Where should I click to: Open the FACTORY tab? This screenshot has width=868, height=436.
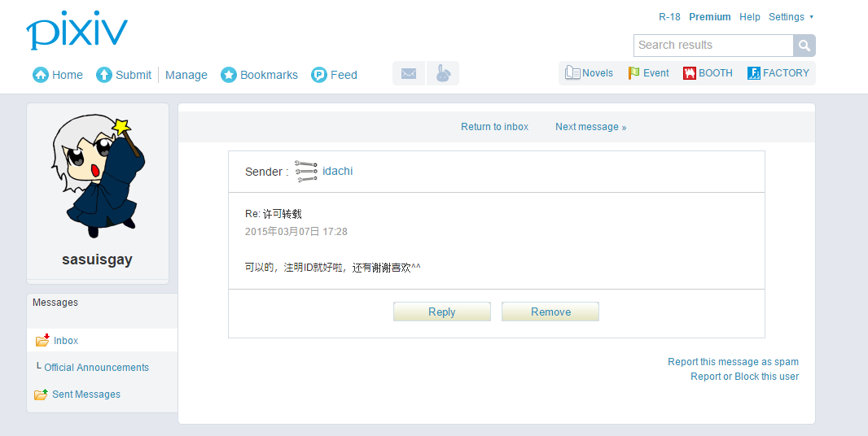(786, 73)
